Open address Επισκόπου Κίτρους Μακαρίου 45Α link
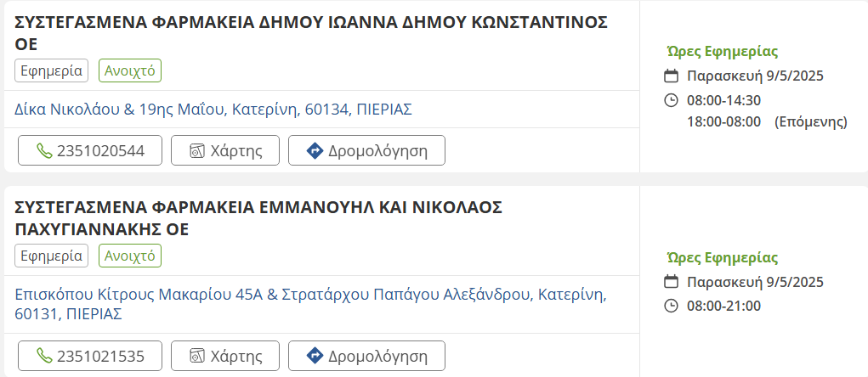The image size is (868, 377). pyautogui.click(x=309, y=295)
